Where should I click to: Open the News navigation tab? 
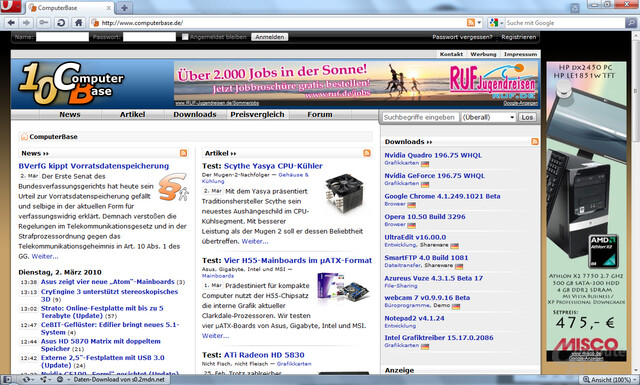tap(70, 115)
